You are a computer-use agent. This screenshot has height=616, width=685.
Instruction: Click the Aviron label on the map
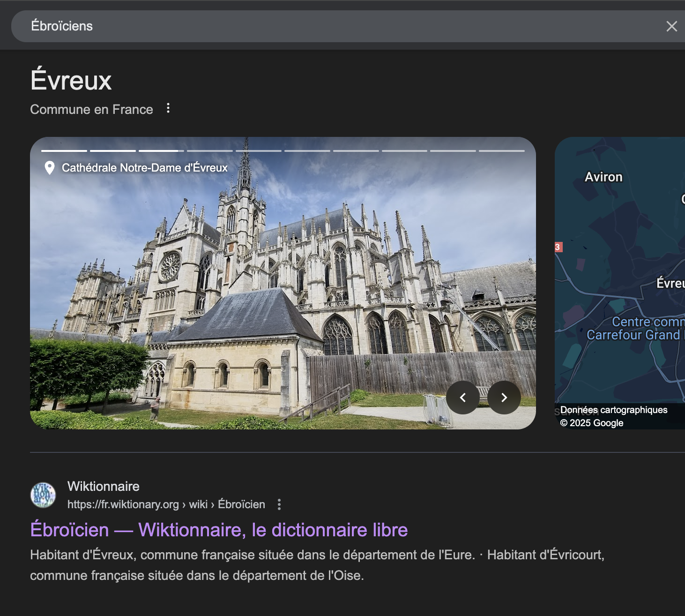(603, 177)
